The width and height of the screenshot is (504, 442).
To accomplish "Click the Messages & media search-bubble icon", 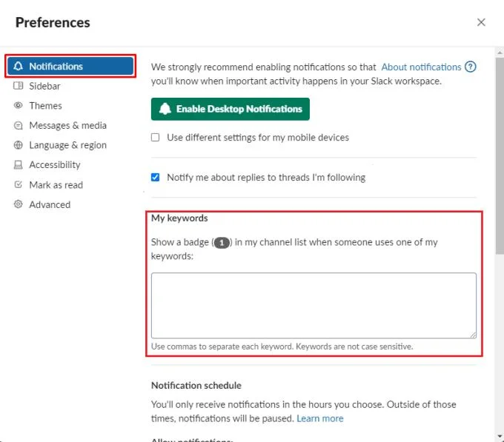I will tap(19, 125).
